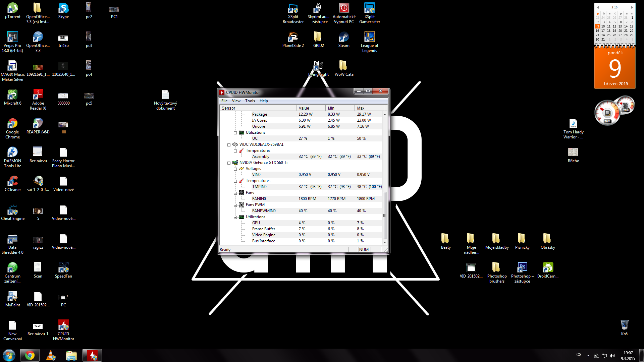Screen dimensions: 644x362
Task: Collapse the hard drive Temperatures branch
Action: click(x=235, y=151)
